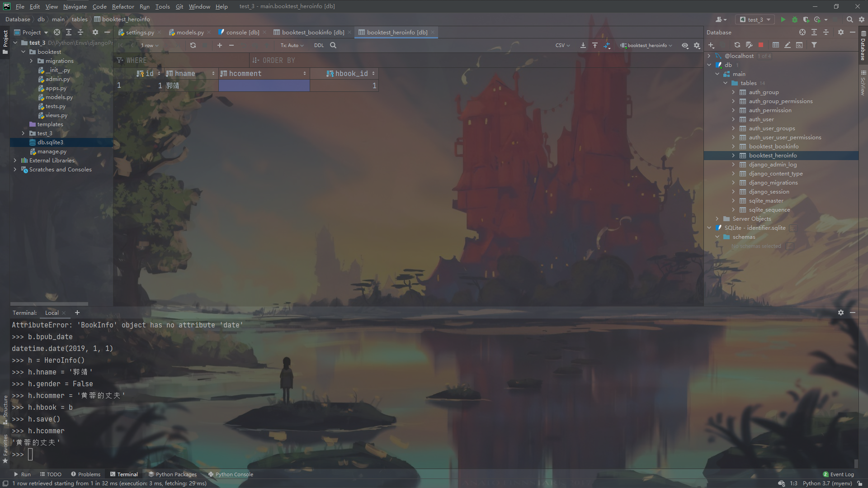Expand the migrations folder in Project tree
This screenshot has width=868, height=488.
[31, 61]
